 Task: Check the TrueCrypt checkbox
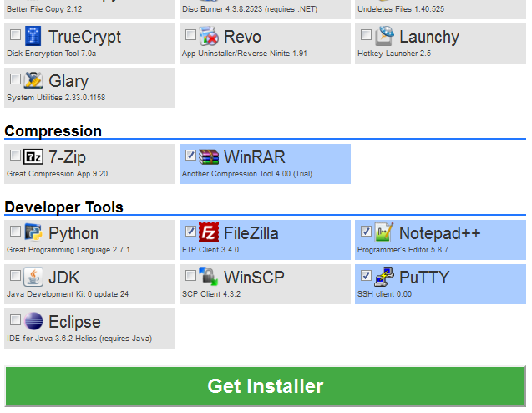pyautogui.click(x=15, y=34)
